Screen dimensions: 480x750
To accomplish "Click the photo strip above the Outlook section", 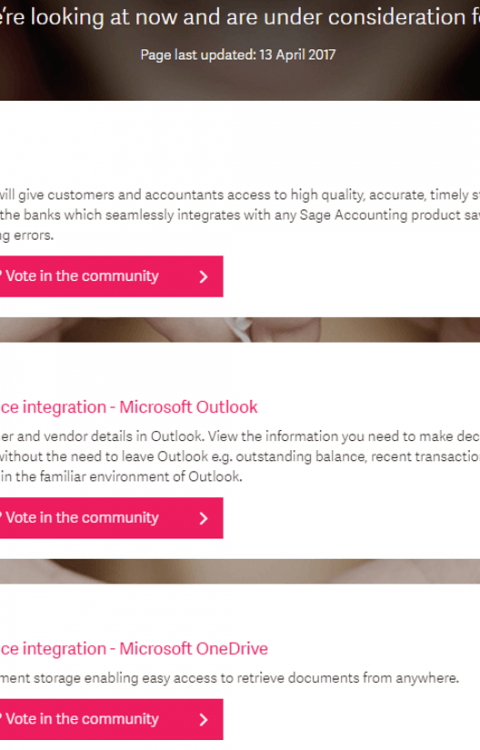I will tap(240, 330).
